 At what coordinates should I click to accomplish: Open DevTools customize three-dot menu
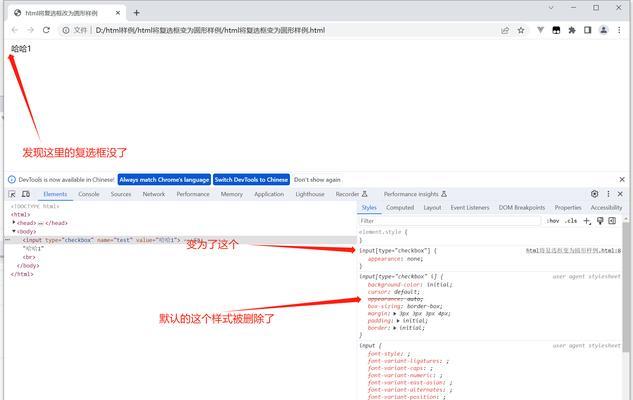click(x=608, y=194)
